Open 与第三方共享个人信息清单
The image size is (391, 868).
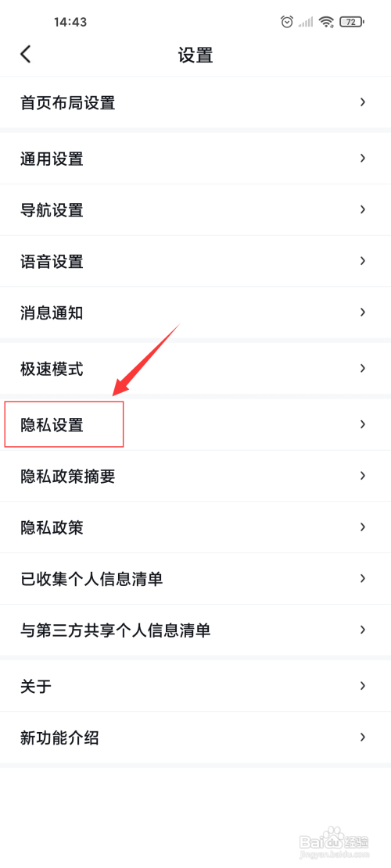tap(195, 630)
